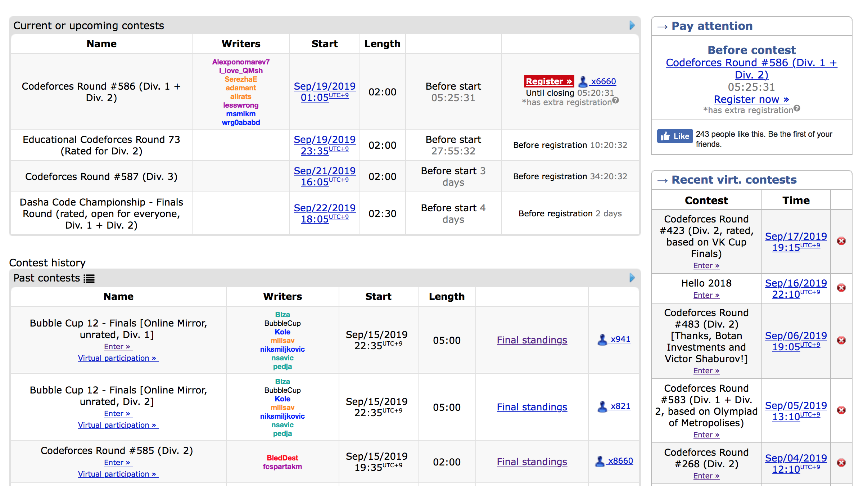Open writer allrats's profile

(241, 96)
